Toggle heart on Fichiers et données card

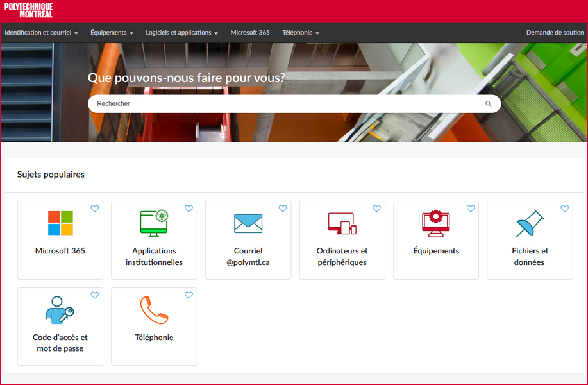point(564,209)
